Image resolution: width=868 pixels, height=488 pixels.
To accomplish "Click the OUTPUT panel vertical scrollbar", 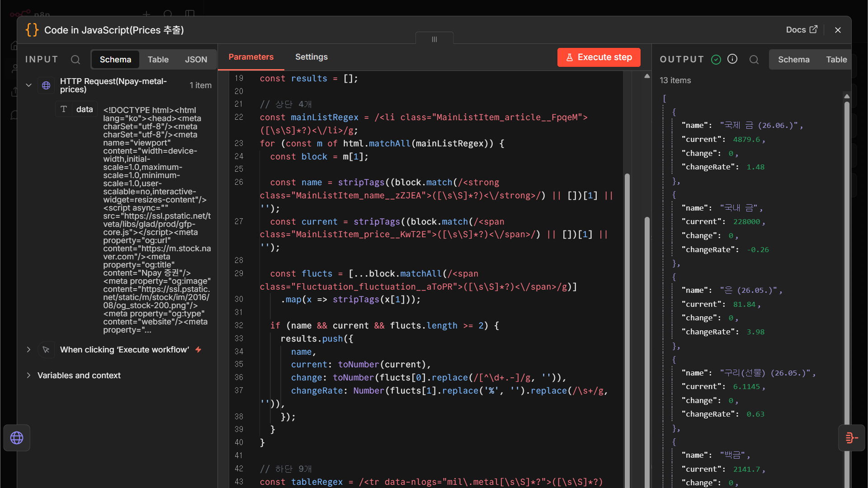I will 847,294.
